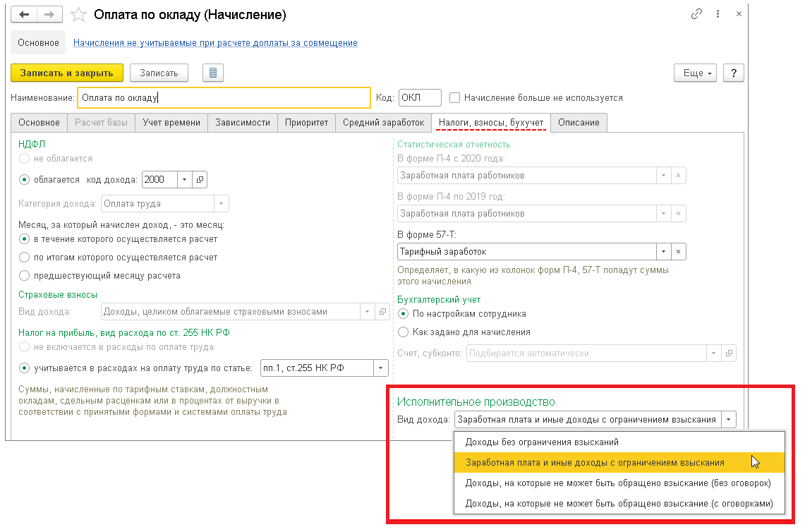Viewport: 805px width, 532px height.
Task: Click the back navigation arrow
Action: click(x=24, y=14)
